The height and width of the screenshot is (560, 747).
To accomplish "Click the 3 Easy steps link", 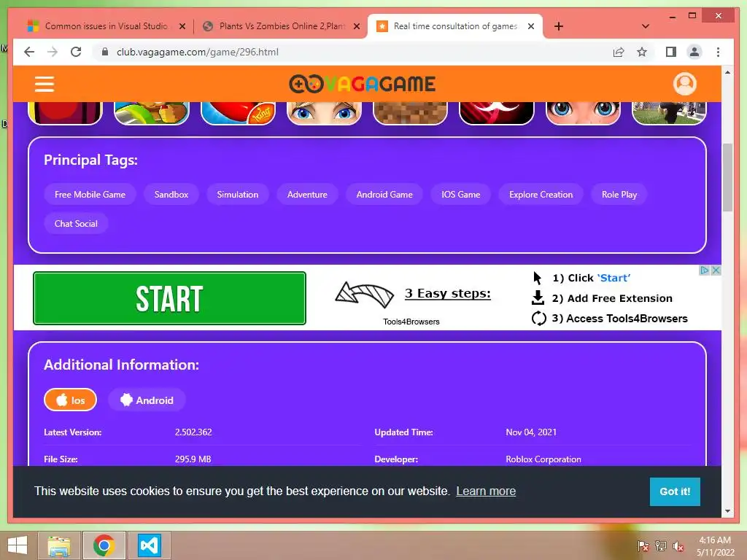I will pos(447,293).
